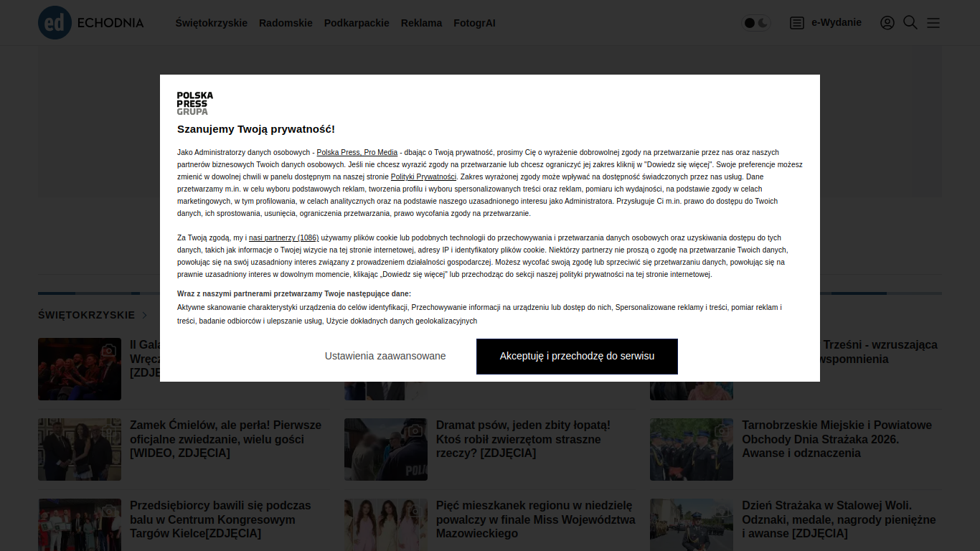Open Świętokrzyskie navigation item
This screenshot has height=551, width=980.
coord(212,23)
